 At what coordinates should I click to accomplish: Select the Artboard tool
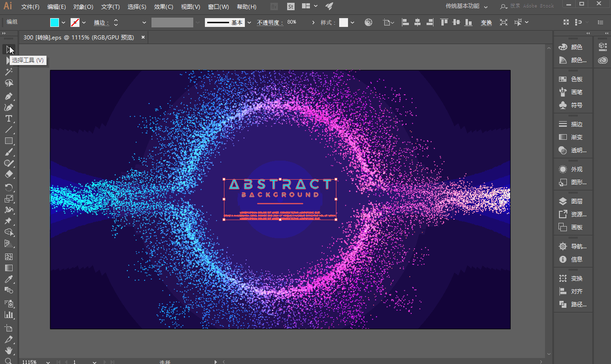[x=9, y=328]
